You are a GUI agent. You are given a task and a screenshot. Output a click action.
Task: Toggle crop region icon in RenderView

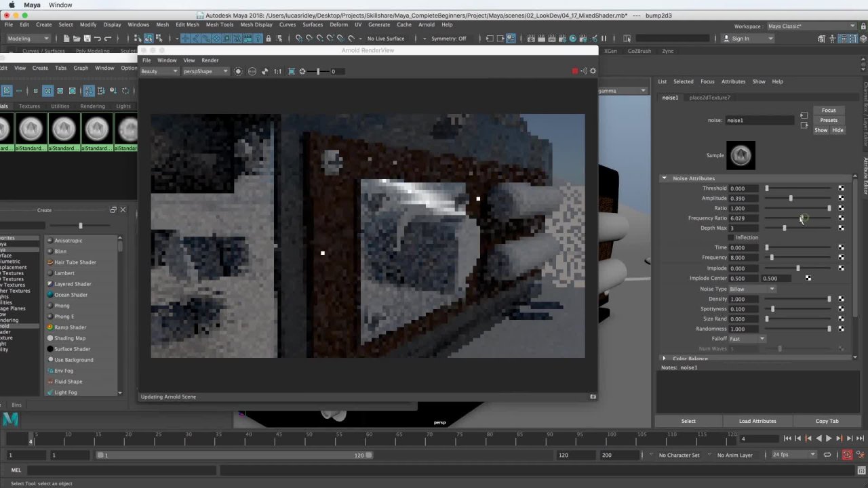click(292, 71)
